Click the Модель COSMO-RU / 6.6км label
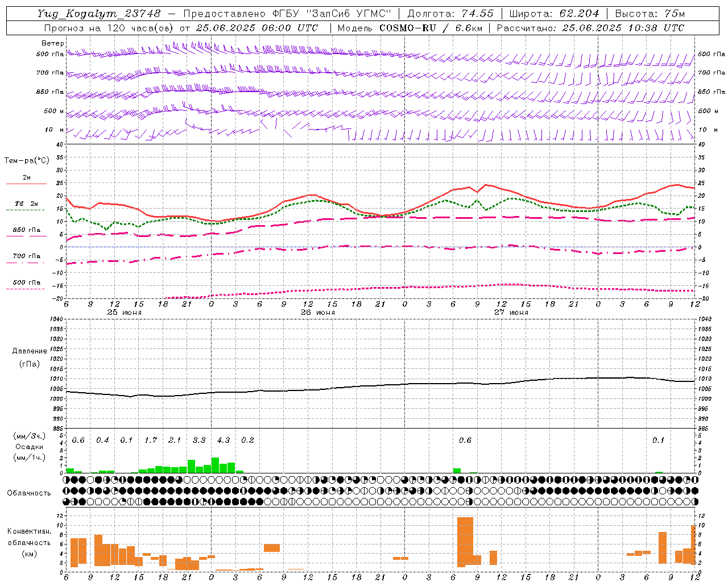The width and height of the screenshot is (728, 582). point(409,28)
